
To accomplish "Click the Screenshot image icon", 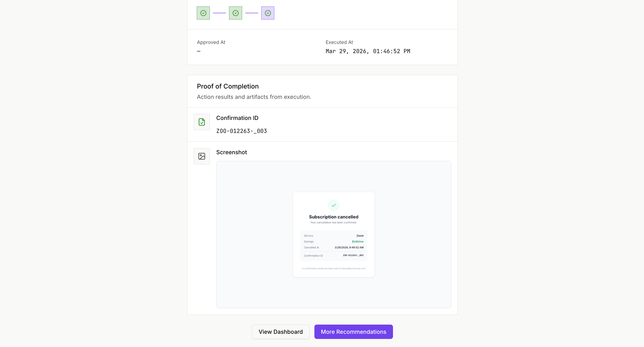I will [202, 156].
